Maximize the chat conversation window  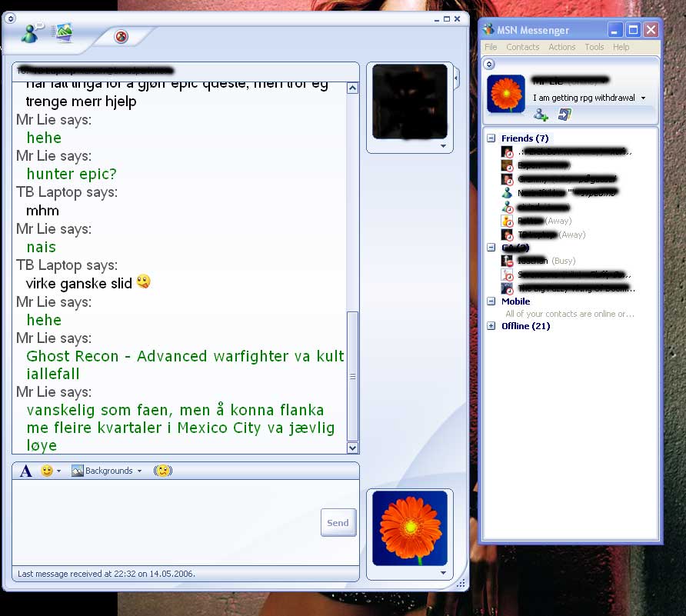pyautogui.click(x=447, y=18)
